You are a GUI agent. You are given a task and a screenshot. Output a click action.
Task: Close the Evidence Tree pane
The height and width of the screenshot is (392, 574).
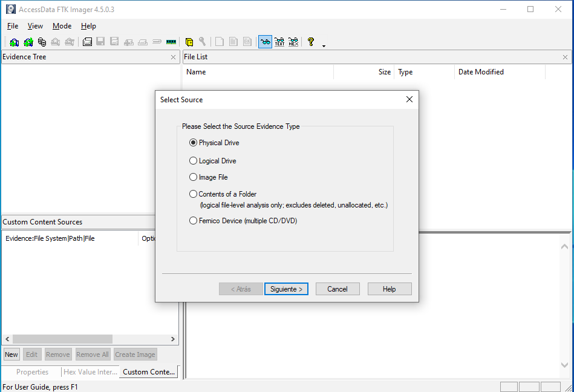(x=173, y=57)
